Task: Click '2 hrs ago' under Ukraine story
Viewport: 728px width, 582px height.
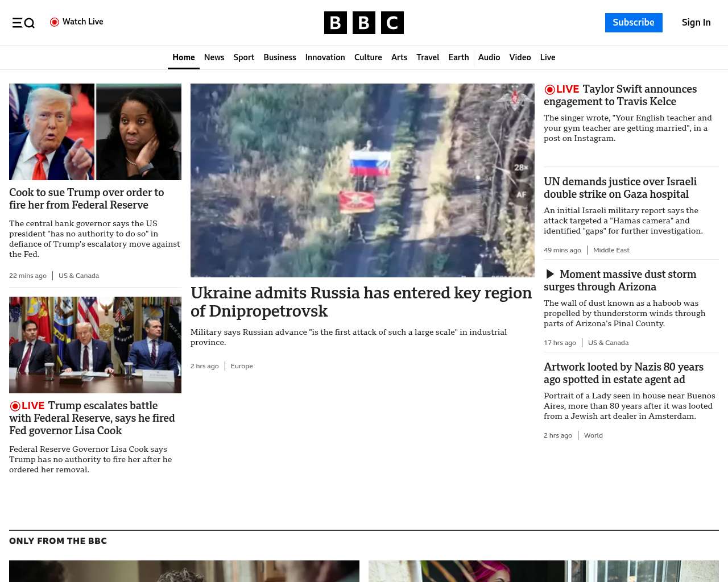Action: point(205,366)
